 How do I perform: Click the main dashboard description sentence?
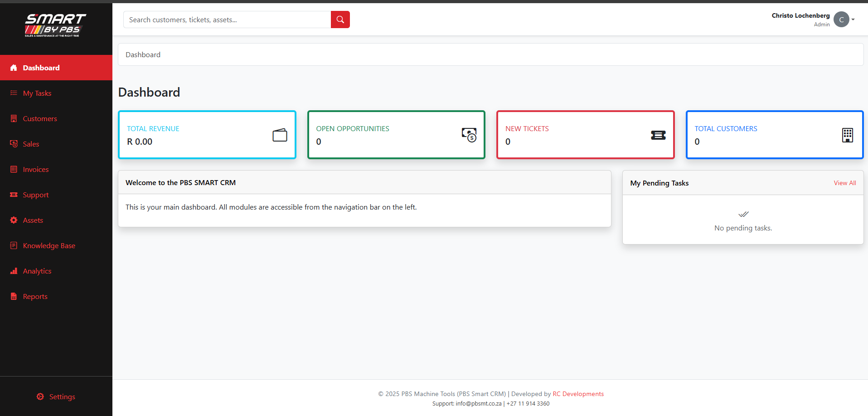coord(271,207)
